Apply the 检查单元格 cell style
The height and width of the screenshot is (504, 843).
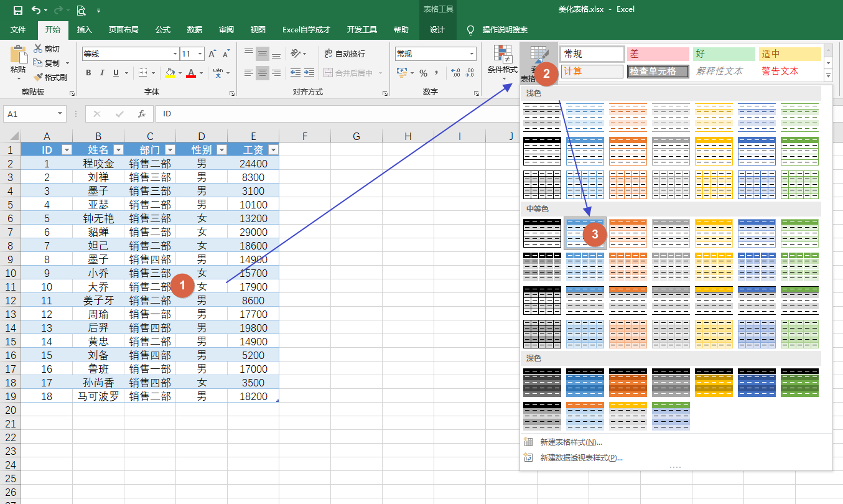click(658, 72)
